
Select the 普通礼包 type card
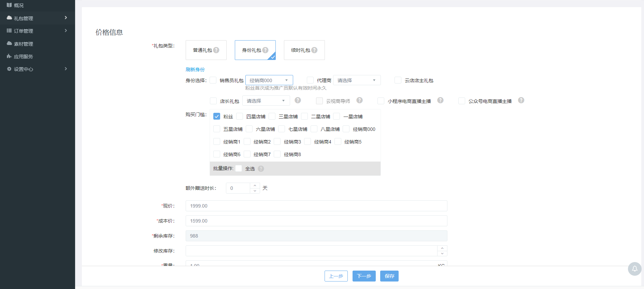[206, 50]
